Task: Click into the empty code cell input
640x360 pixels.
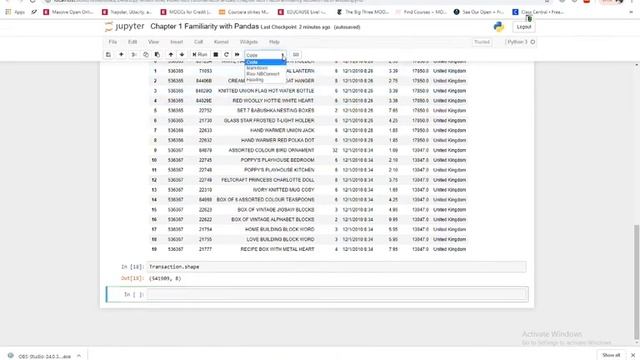Action: [337, 294]
